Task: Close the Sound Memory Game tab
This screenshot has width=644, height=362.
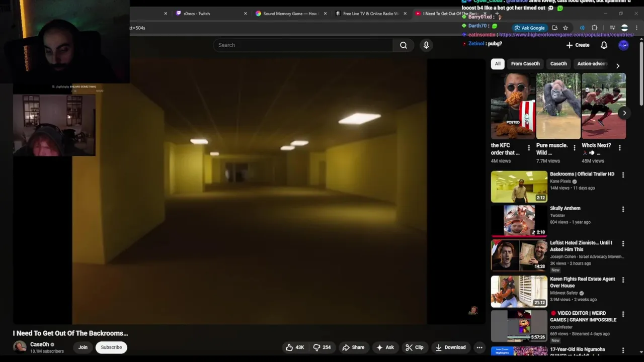Action: pos(326,14)
